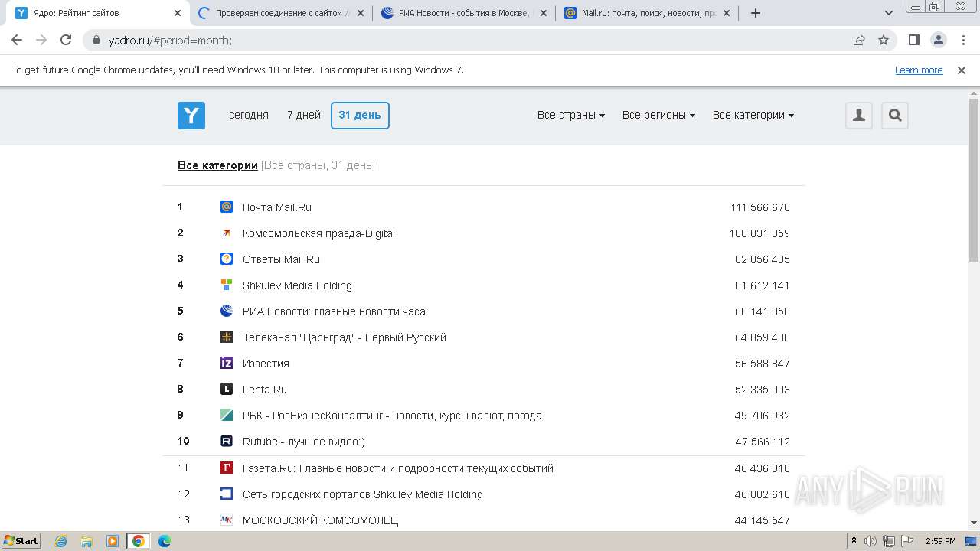Open the Почта Mail.Ru link
This screenshot has width=980, height=551.
pos(277,207)
